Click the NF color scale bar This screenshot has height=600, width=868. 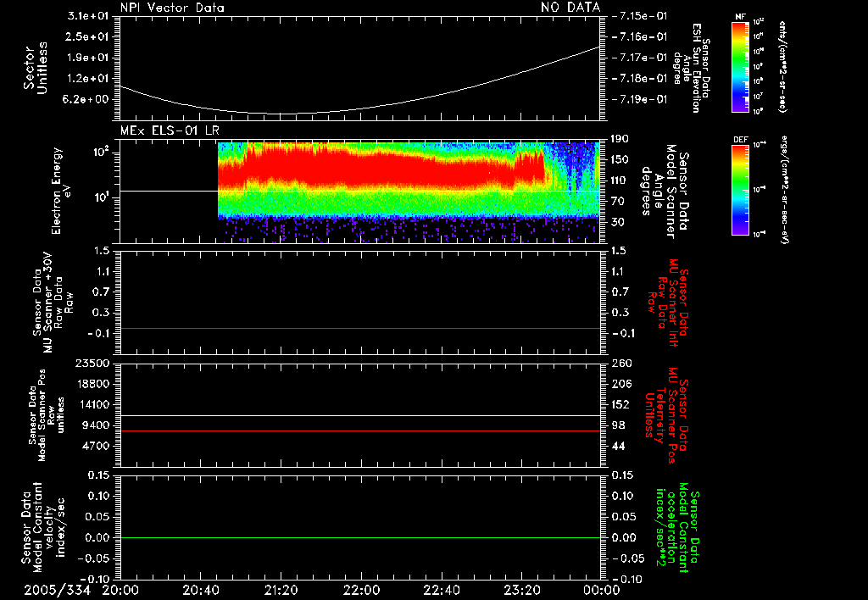pos(740,66)
